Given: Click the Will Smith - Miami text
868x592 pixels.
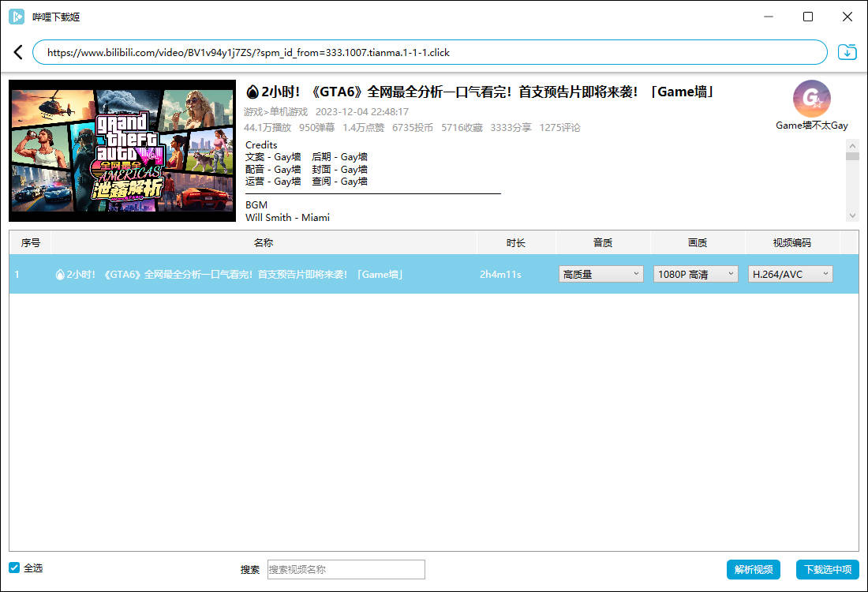Looking at the screenshot, I should pos(287,218).
